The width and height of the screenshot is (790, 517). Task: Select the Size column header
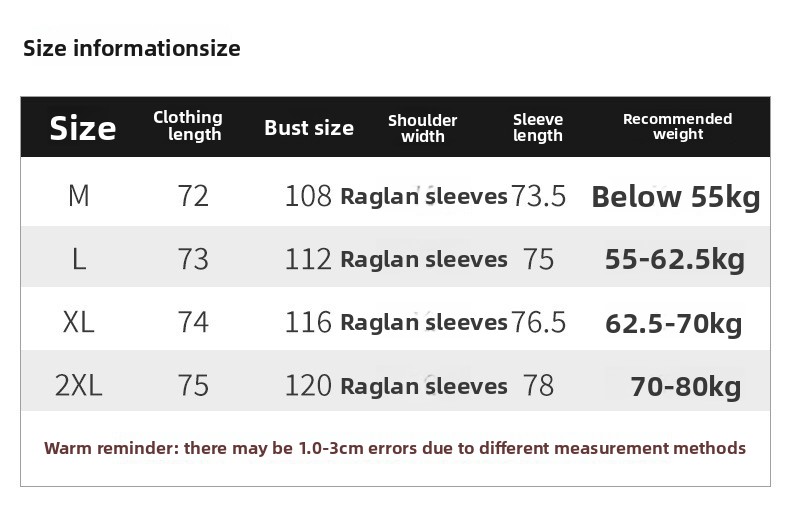(83, 128)
